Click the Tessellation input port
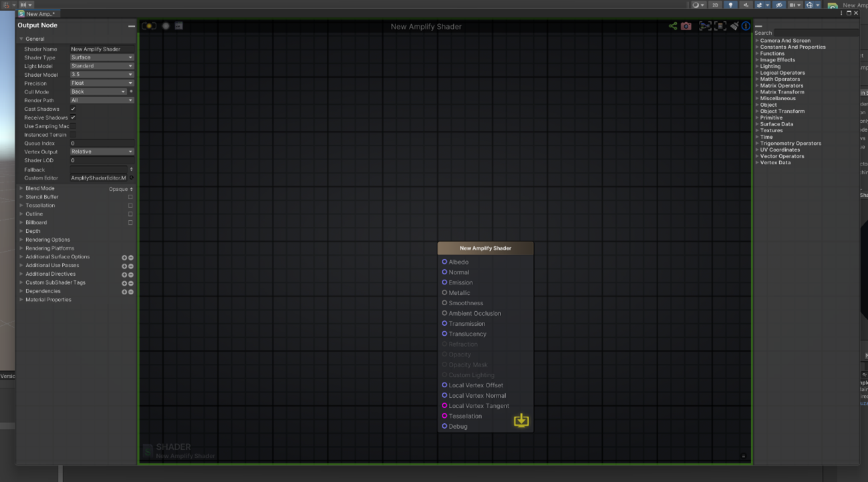868x482 pixels. (x=444, y=416)
